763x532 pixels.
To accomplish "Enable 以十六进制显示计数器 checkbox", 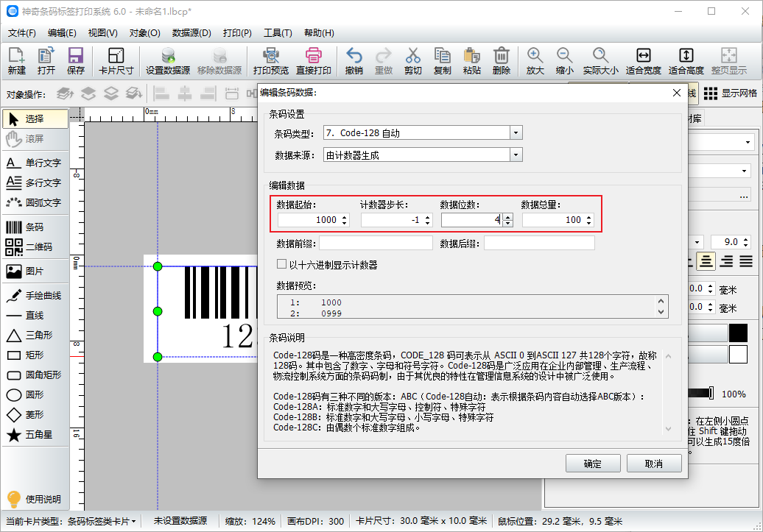I will tap(281, 264).
